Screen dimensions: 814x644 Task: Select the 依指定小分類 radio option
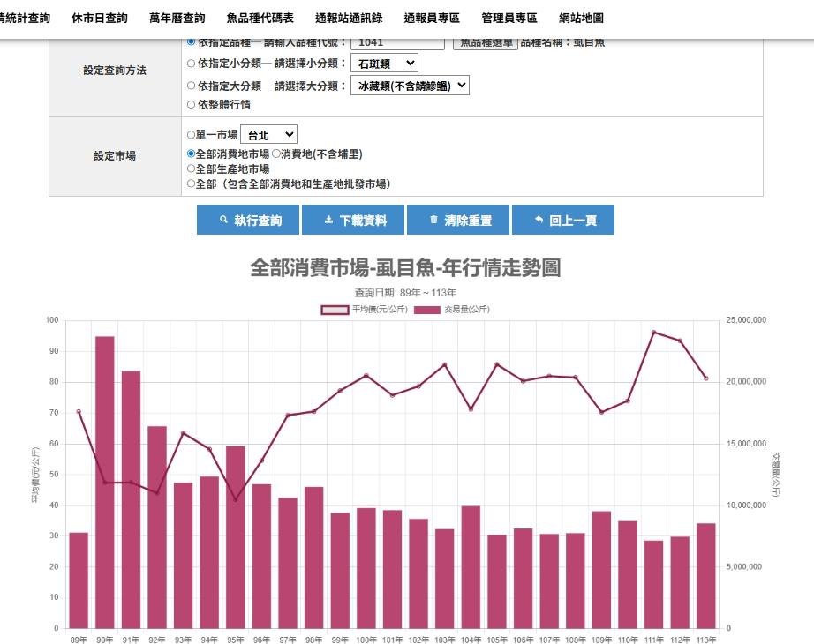tap(192, 64)
